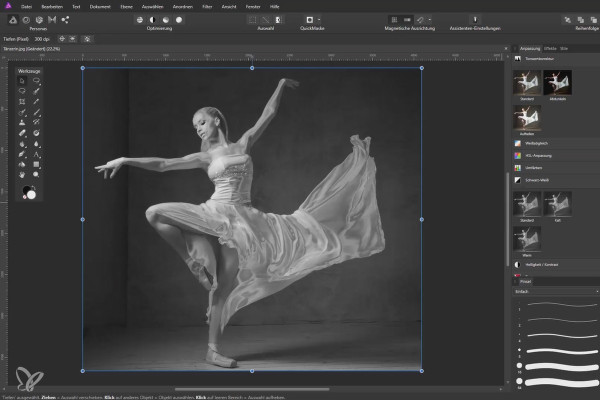Viewport: 600px width, 400px height.
Task: Apply the Aufhellen preset thumbnail
Action: point(527,118)
